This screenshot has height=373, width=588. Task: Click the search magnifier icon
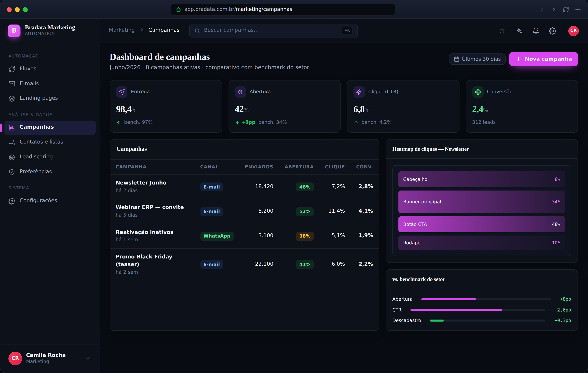(x=197, y=31)
